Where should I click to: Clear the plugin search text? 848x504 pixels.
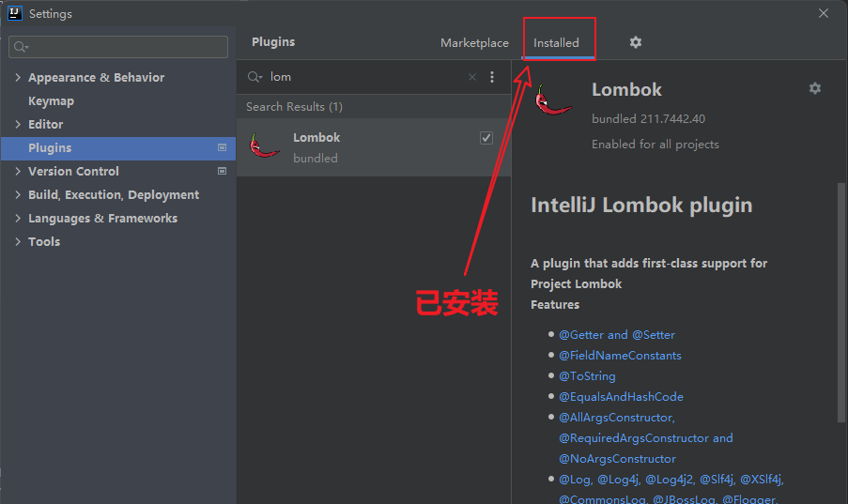(472, 77)
